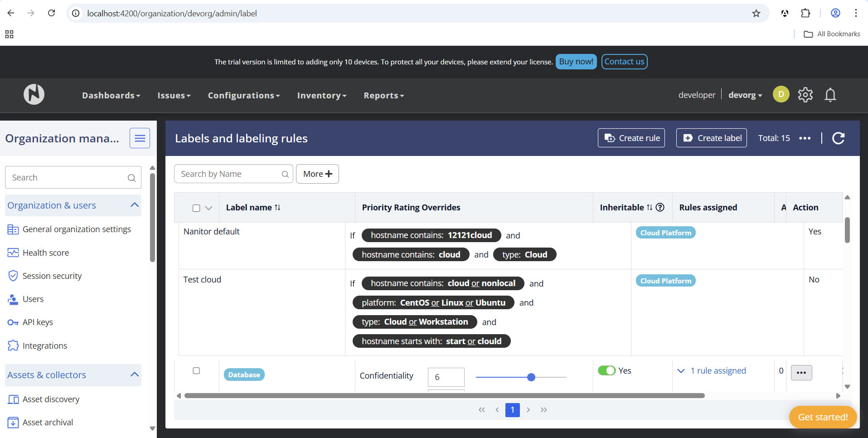Refresh the labels list
The width and height of the screenshot is (868, 438).
[838, 138]
